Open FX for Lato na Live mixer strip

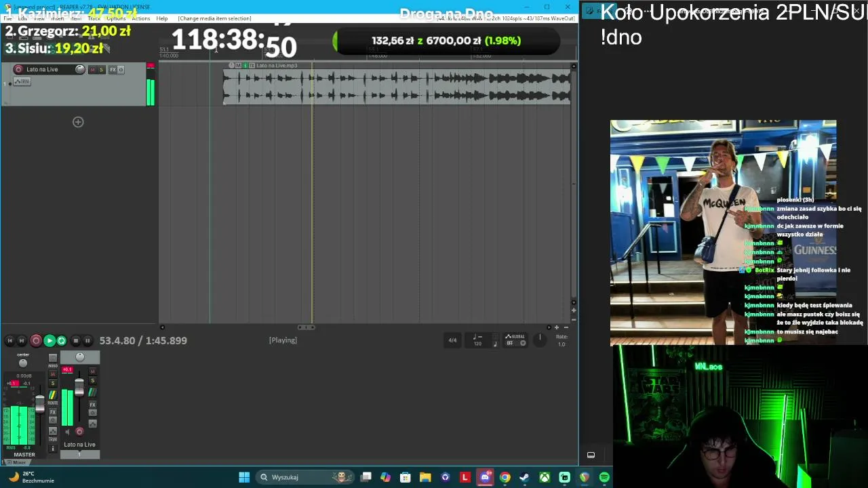(93, 405)
